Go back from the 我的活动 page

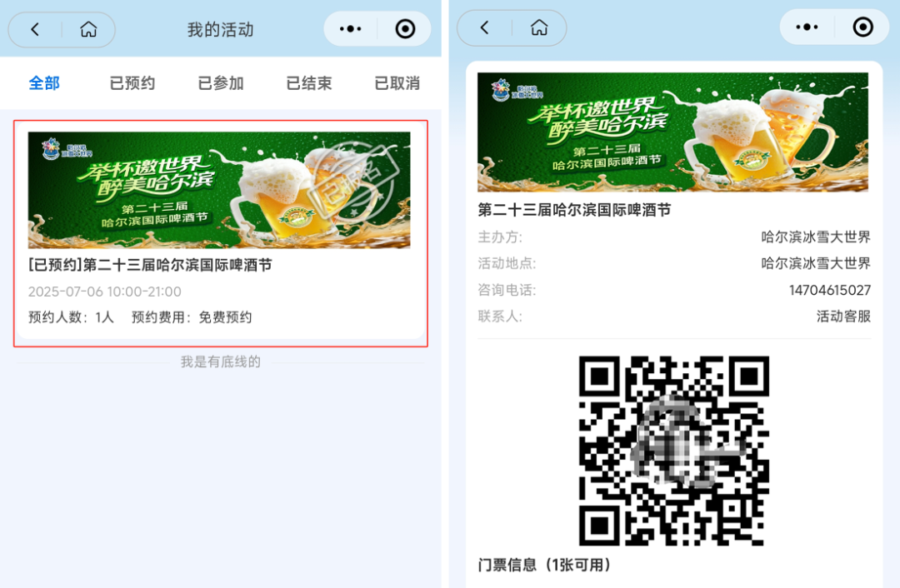point(35,29)
